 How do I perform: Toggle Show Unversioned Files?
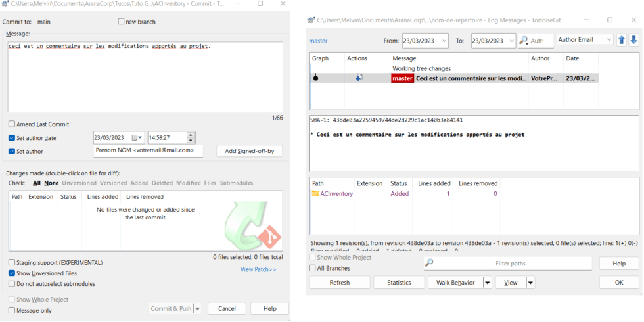(x=12, y=273)
